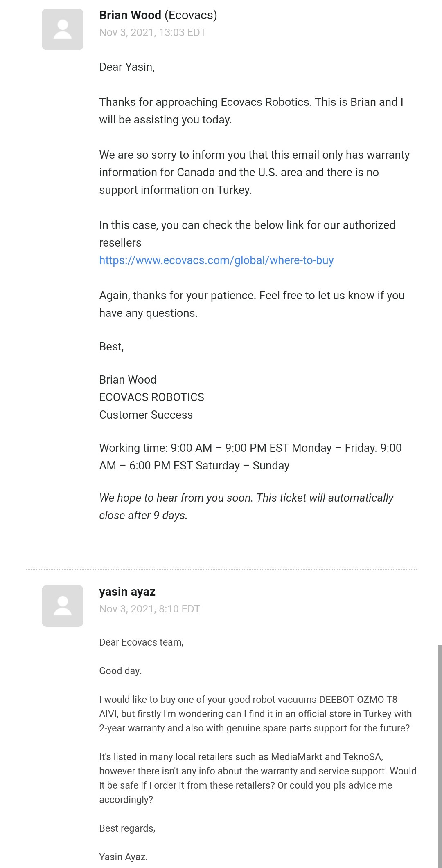Click the Nov 3, 2021, 13:03 EDT timestamp
The height and width of the screenshot is (868, 442).
click(153, 33)
